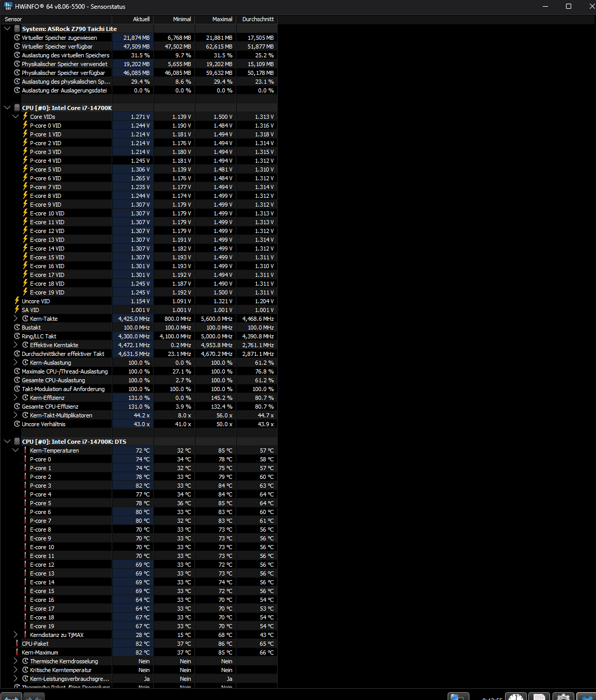
Task: Click thermometer icon of E-core 14 temperature
Action: tap(25, 582)
